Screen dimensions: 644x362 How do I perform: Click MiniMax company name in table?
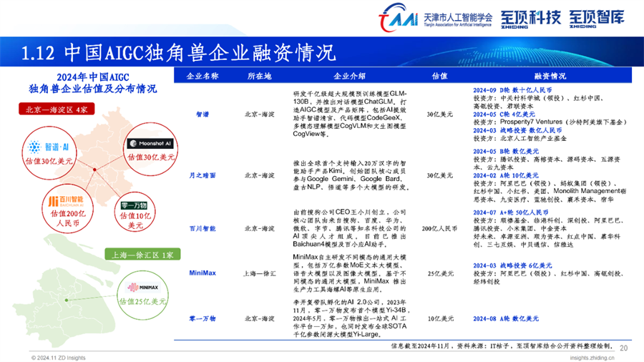[x=202, y=273]
